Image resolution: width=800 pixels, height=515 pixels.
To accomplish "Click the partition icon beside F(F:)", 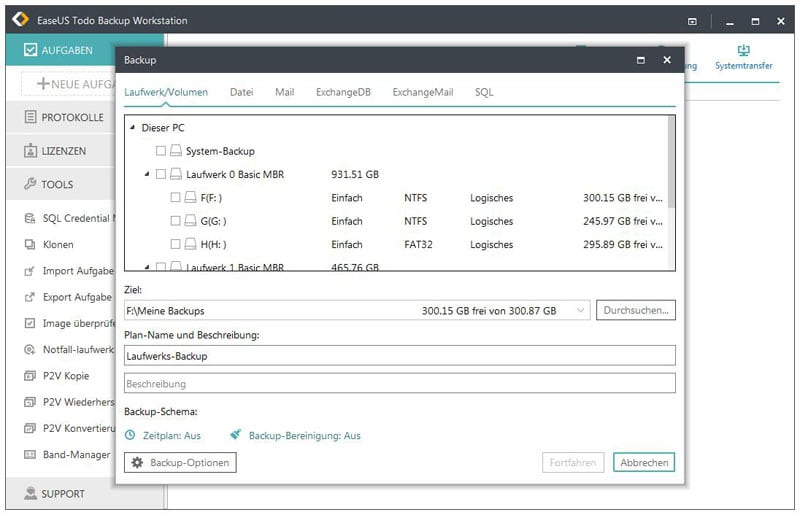I will click(190, 198).
